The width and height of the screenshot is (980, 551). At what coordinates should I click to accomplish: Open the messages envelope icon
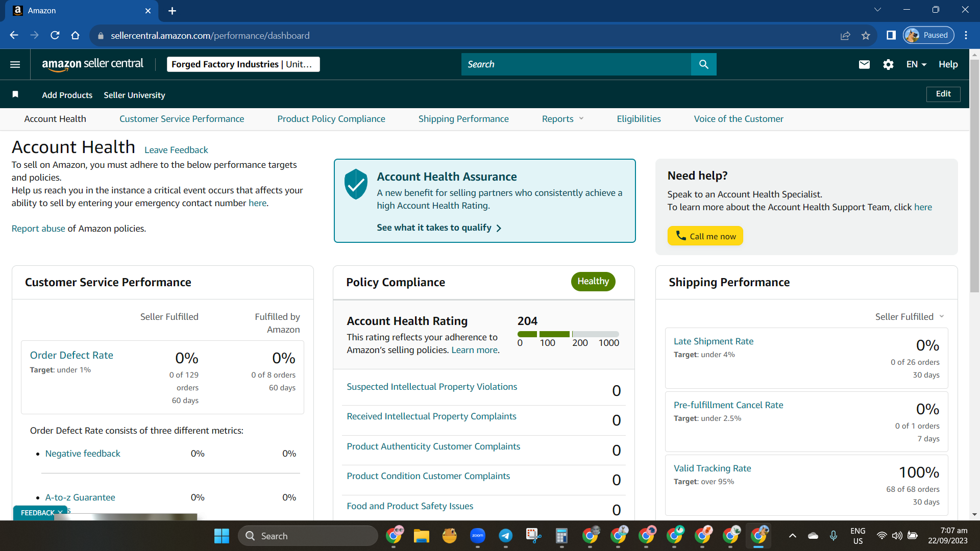click(864, 64)
